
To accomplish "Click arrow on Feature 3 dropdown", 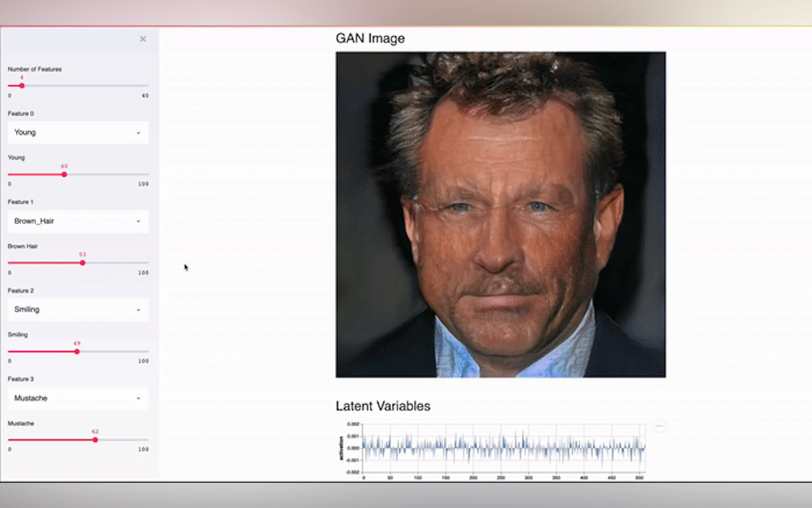I will pyautogui.click(x=138, y=399).
